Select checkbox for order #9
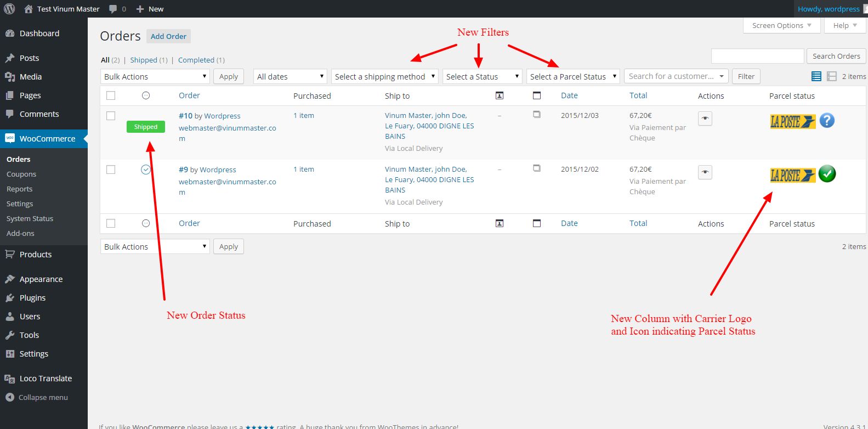868x429 pixels. click(111, 170)
